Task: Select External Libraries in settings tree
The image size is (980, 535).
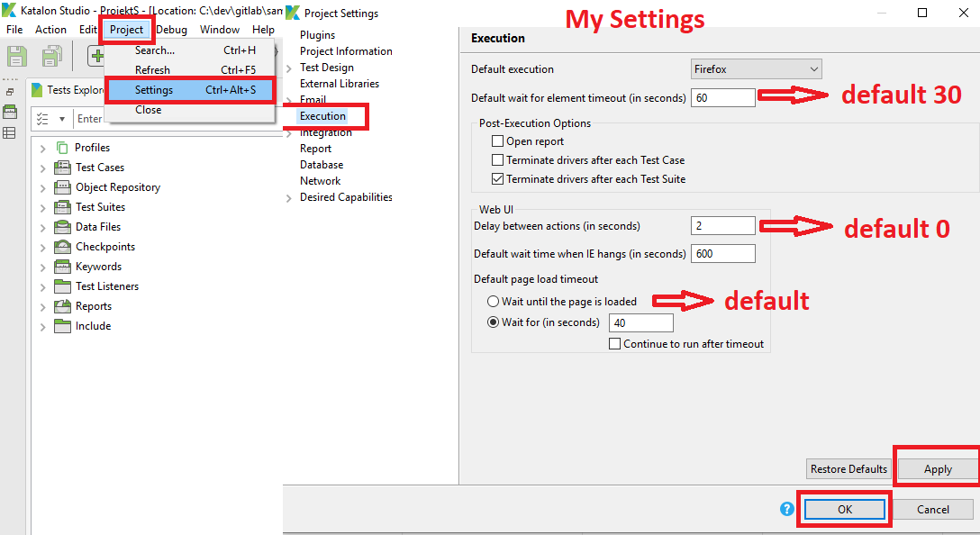Action: pos(340,84)
